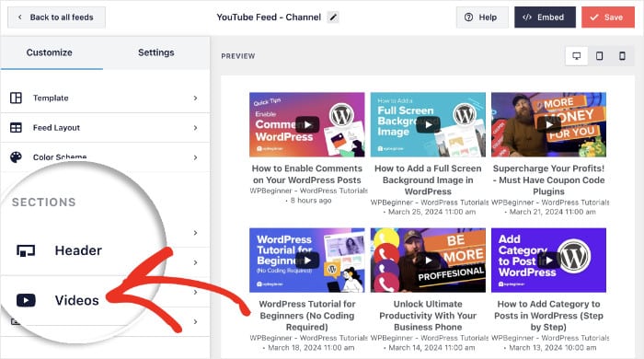
Task: Click the 'March 21, 2024 11:00 am' date
Action: [552, 212]
